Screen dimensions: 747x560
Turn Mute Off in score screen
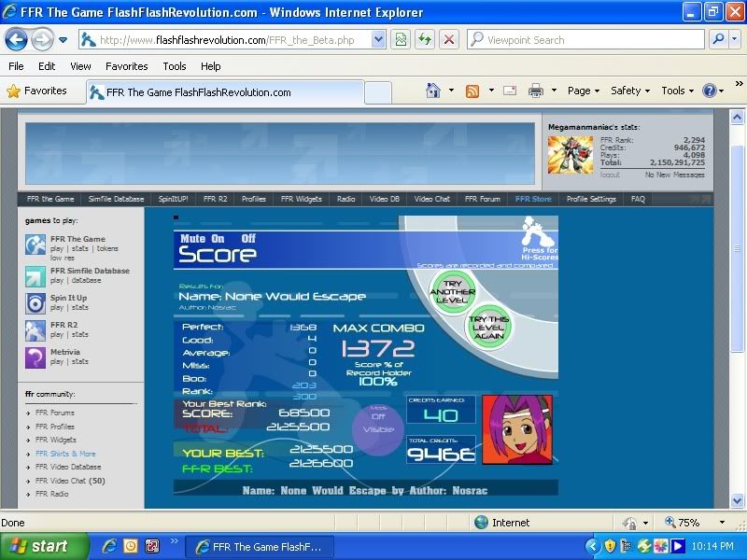click(x=248, y=239)
